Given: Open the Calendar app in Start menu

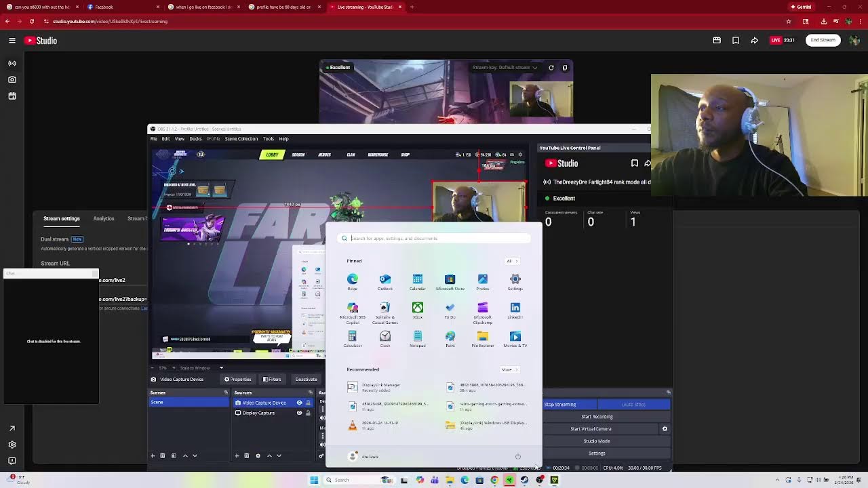Looking at the screenshot, I should (418, 282).
